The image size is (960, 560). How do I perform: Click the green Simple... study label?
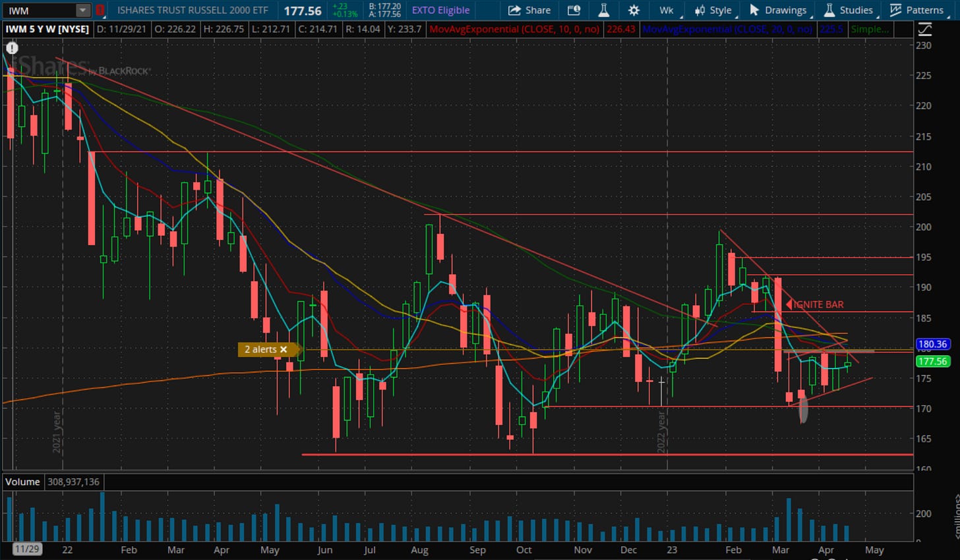pyautogui.click(x=870, y=29)
